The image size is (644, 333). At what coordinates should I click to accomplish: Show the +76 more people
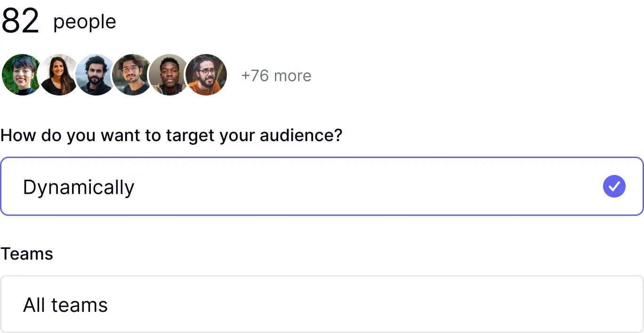[276, 76]
